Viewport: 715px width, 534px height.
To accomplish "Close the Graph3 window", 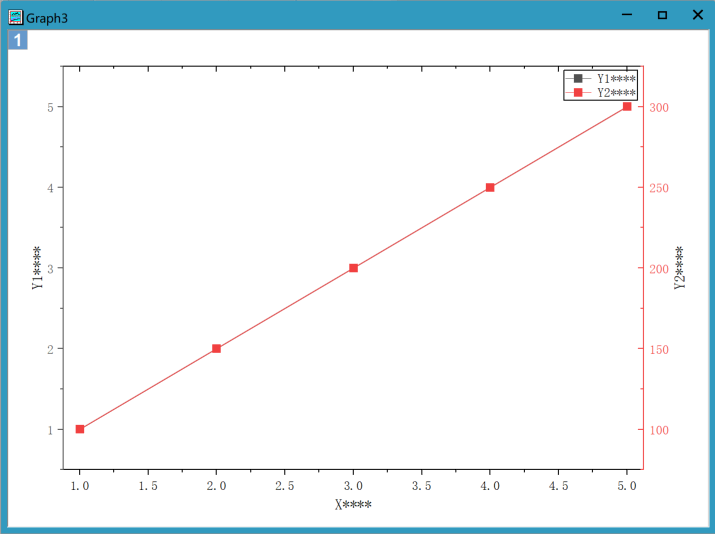I will tap(697, 15).
